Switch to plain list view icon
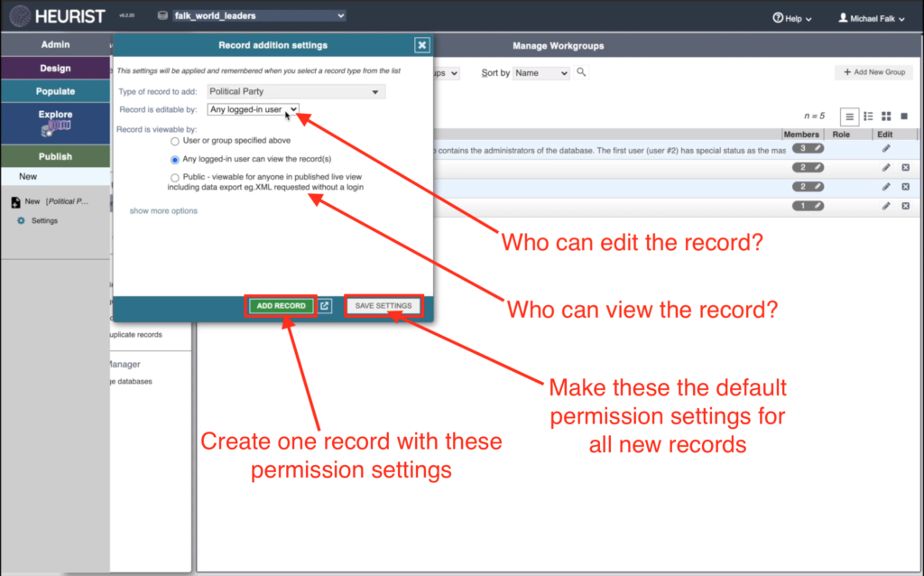Image resolution: width=924 pixels, height=576 pixels. point(849,116)
